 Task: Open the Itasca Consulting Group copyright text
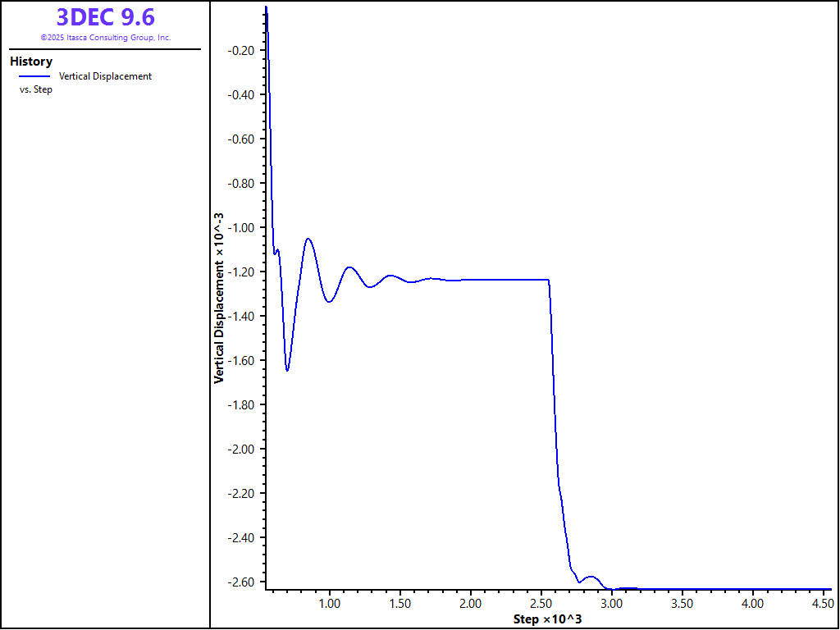[105, 38]
